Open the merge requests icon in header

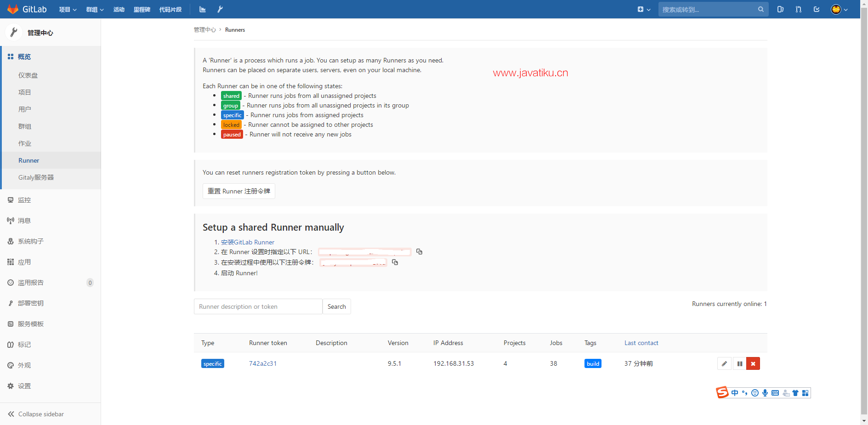click(x=799, y=9)
